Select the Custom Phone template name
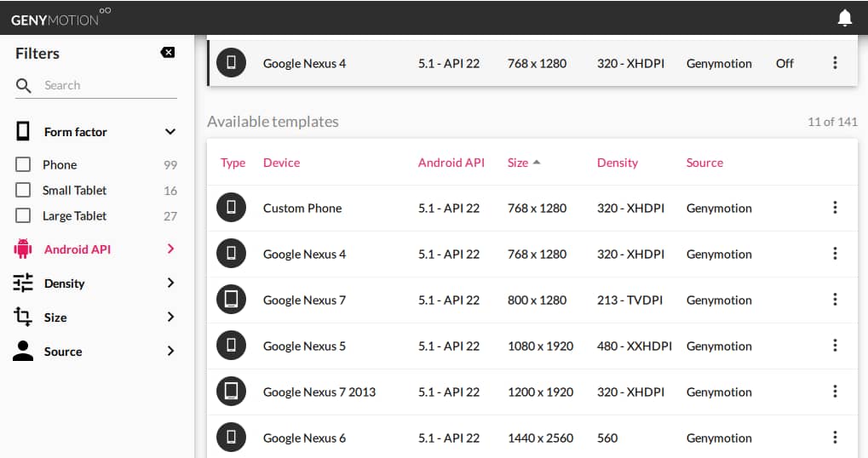Screen dimensions: 868x458 302,208
